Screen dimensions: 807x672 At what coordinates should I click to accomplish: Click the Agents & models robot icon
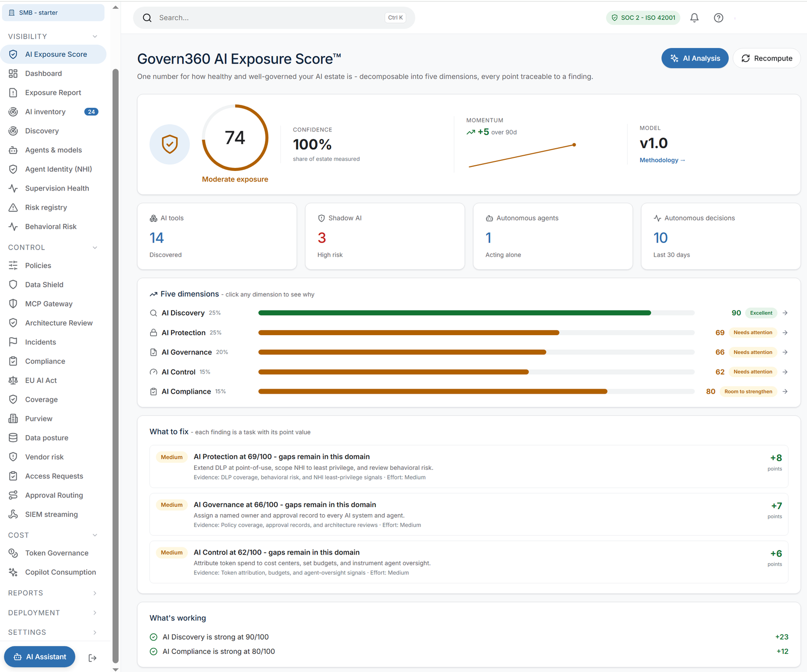pos(13,150)
